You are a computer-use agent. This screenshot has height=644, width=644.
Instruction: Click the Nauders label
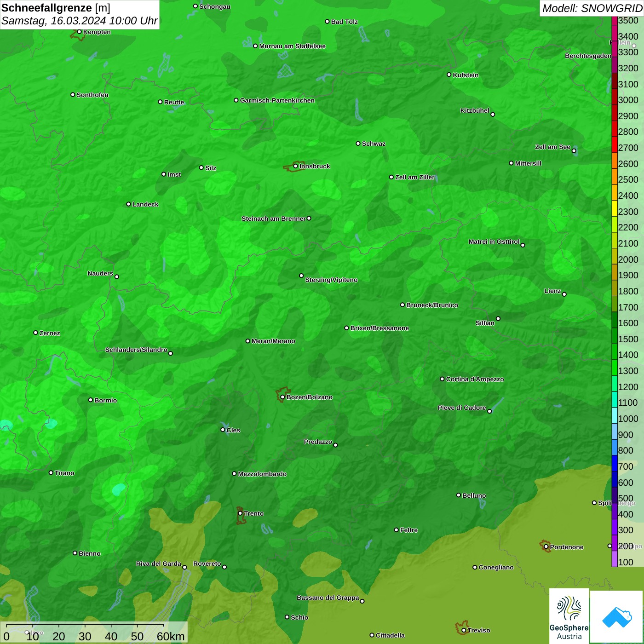click(100, 273)
